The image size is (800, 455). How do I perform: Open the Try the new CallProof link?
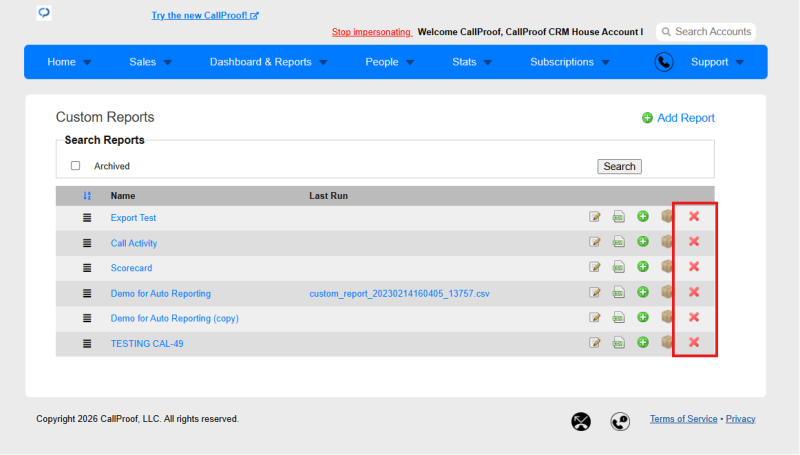205,15
